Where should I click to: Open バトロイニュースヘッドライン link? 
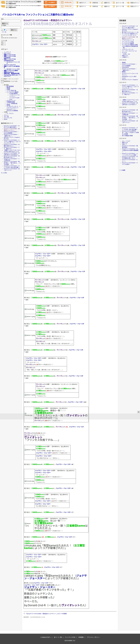coord(15,96)
